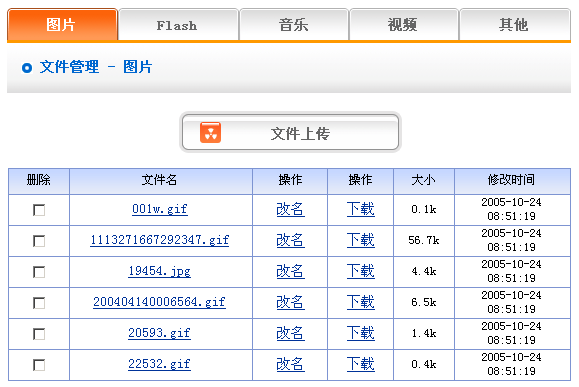Open the Flash tab
This screenshot has width=579, height=387.
pos(178,25)
